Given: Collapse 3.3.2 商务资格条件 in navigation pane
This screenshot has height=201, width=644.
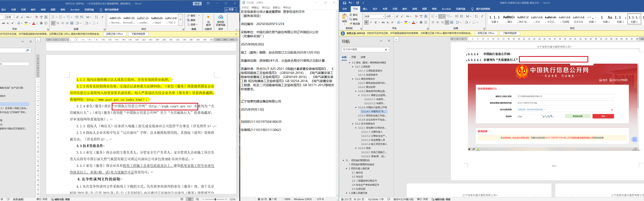Looking at the screenshot, I should click(353, 79).
